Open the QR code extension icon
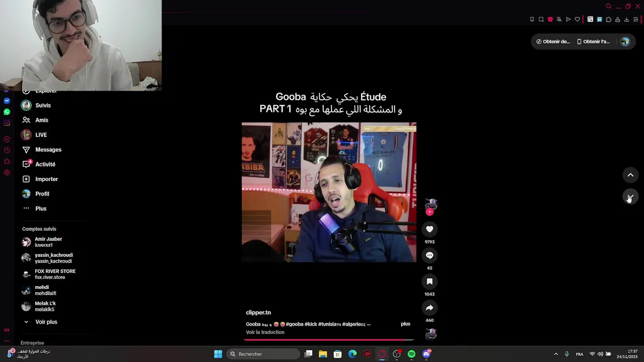644x362 pixels. [590, 20]
